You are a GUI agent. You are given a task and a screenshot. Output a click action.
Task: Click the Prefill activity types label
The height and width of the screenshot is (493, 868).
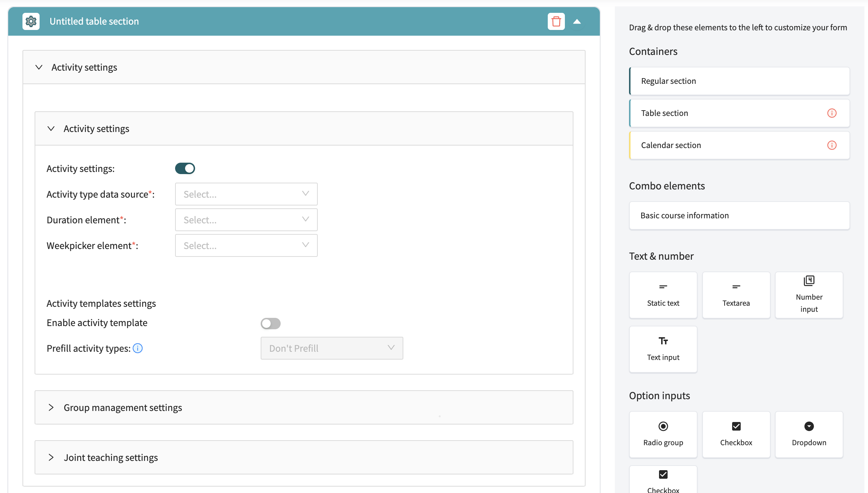click(x=88, y=349)
